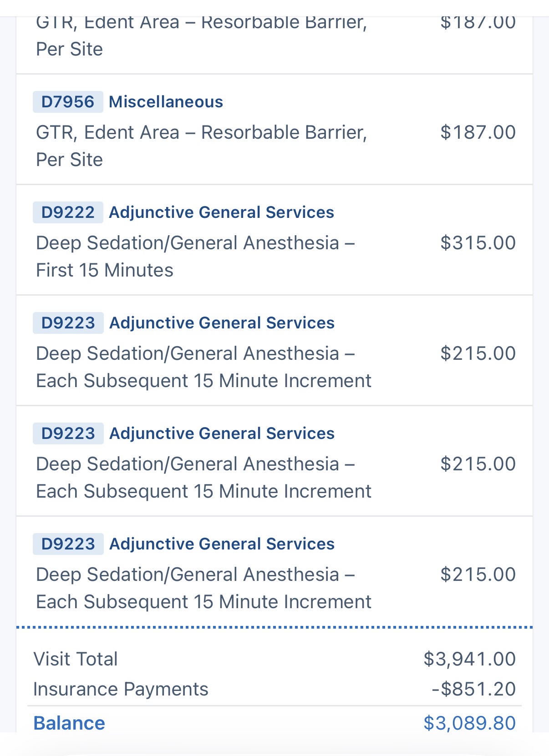Open the Insurance Payments line
Image resolution: width=549 pixels, height=756 pixels.
121,689
